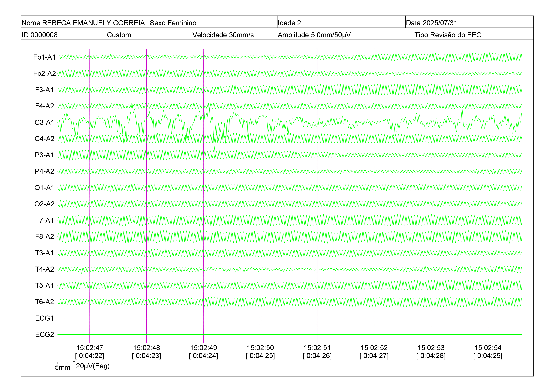The height and width of the screenshot is (392, 554).
Task: Select the F4-A2 channel label
Action: click(45, 106)
